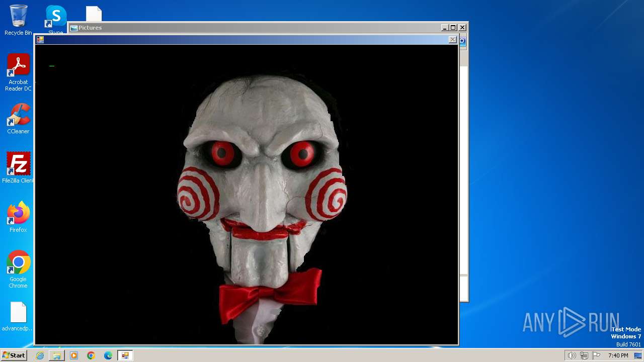This screenshot has height=362, width=644.
Task: Click the Show desktop button
Action: [638, 355]
